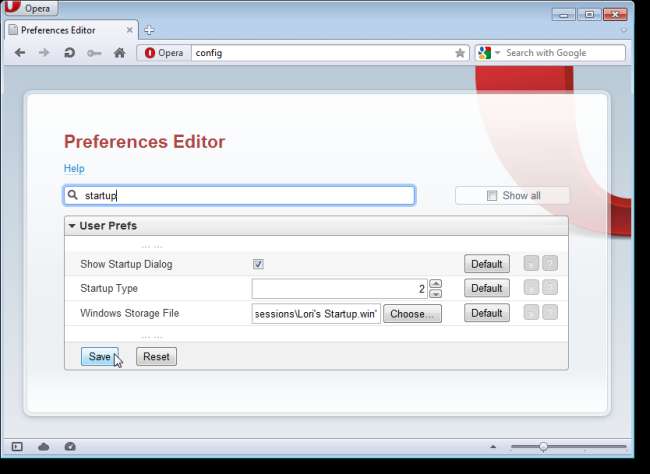Click the Back navigation arrow
The height and width of the screenshot is (474, 650).
[x=20, y=53]
